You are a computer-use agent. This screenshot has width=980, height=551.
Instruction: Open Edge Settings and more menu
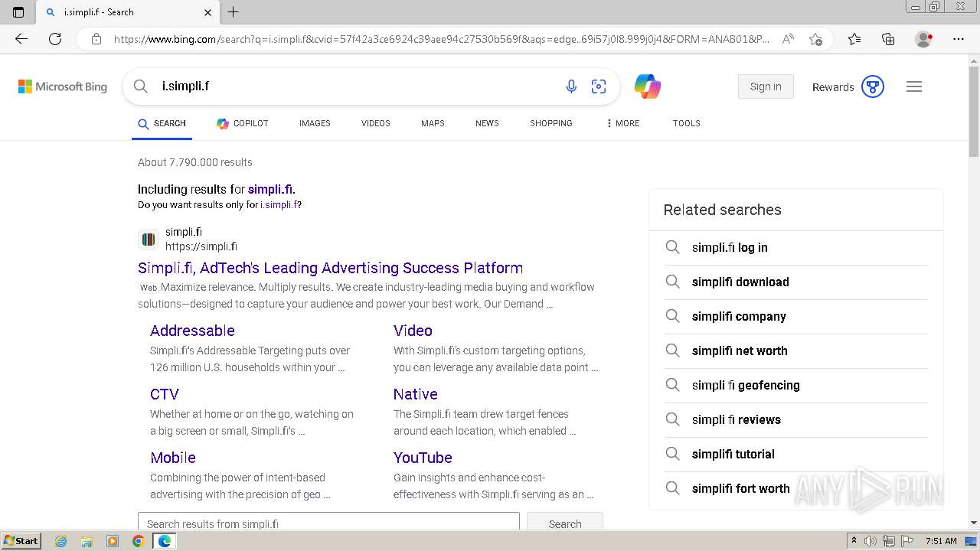[959, 39]
